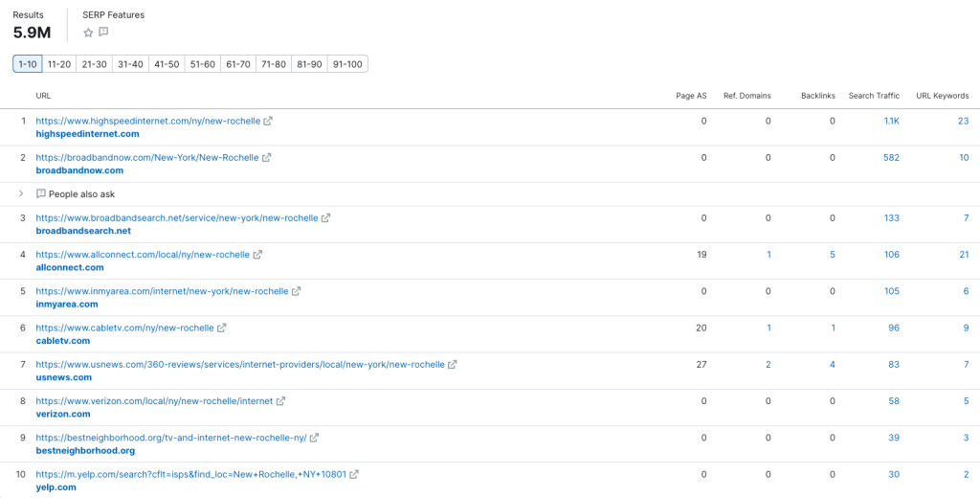This screenshot has width=980, height=498.
Task: Click Search Traffic value 133
Action: click(x=892, y=218)
